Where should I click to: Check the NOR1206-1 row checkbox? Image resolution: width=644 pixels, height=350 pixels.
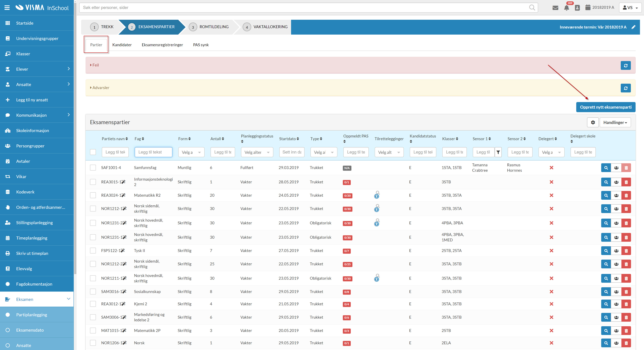point(93,343)
